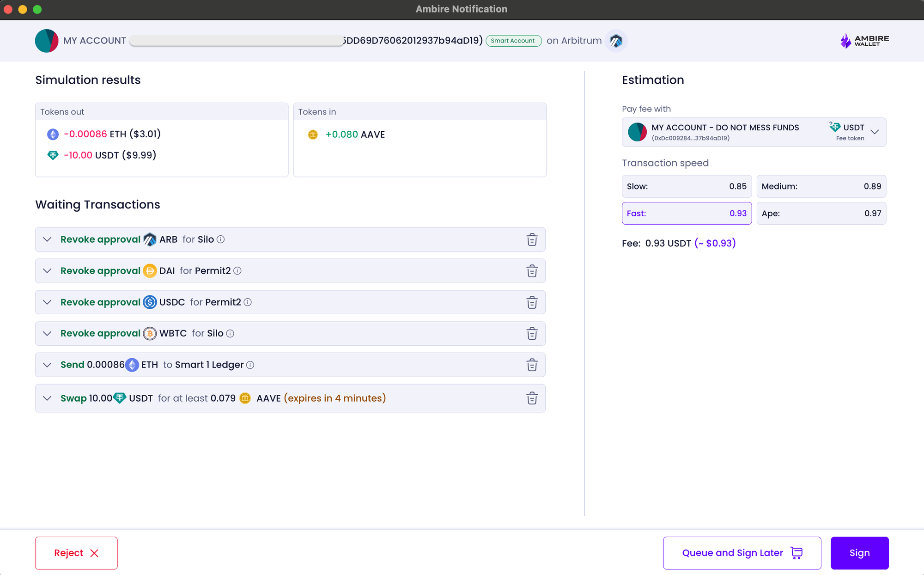This screenshot has height=575, width=924.
Task: Delete the Revoke approval WBTC transaction
Action: pos(532,334)
